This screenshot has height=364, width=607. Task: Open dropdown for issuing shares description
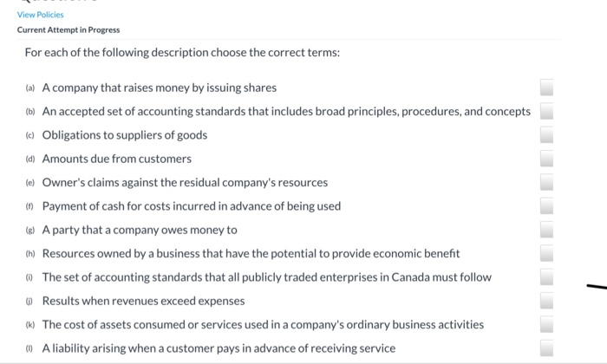[546, 88]
